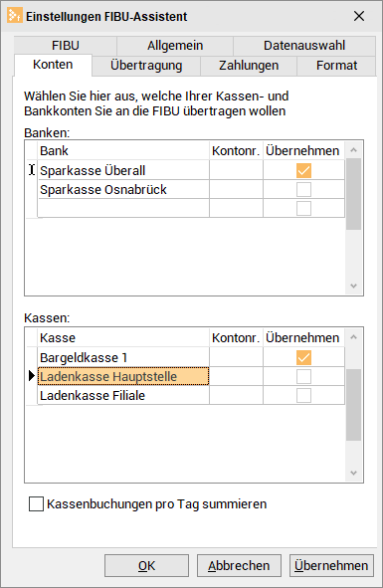
Task: Click the Banken list scrollbar thumb
Action: [x=353, y=194]
